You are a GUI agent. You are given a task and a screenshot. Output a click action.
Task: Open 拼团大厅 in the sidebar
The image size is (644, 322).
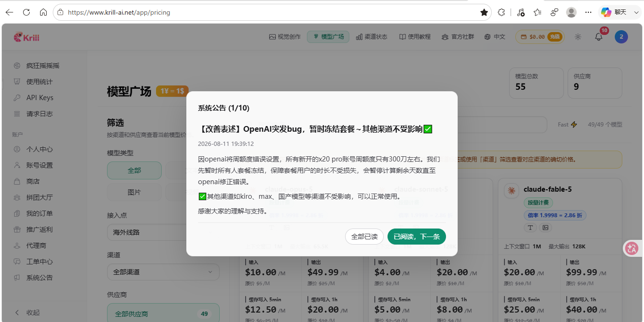[x=39, y=197]
